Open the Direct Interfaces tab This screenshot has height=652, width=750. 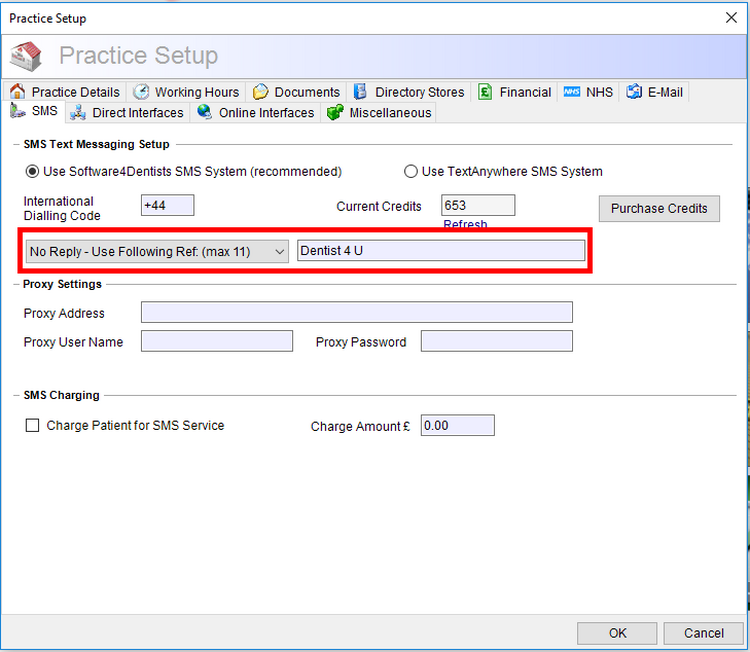pos(127,113)
